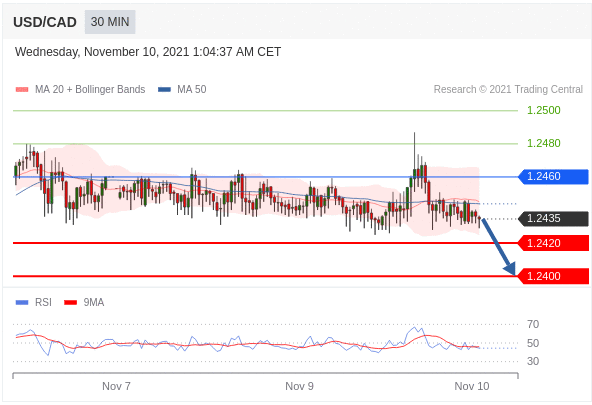
Task: Toggle the 9MA red legend entry
Action: (84, 302)
